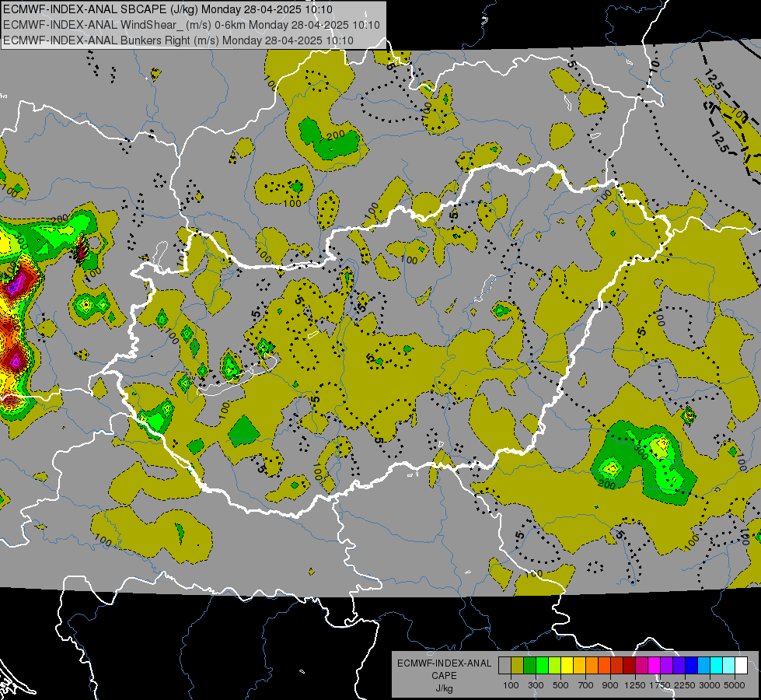Select the bright green legend swatch
The height and width of the screenshot is (700, 761).
click(x=542, y=665)
